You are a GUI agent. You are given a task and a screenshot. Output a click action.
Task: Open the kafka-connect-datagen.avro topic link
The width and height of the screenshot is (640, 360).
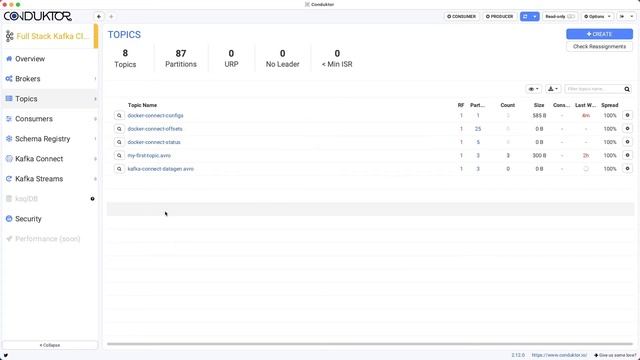point(160,169)
